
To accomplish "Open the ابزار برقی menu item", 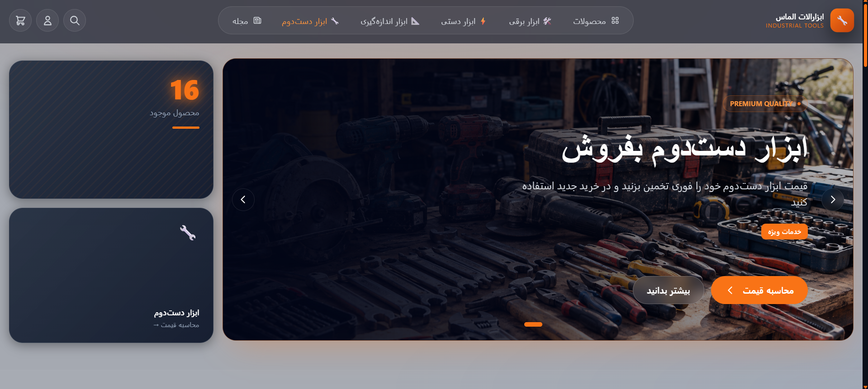I will [530, 21].
